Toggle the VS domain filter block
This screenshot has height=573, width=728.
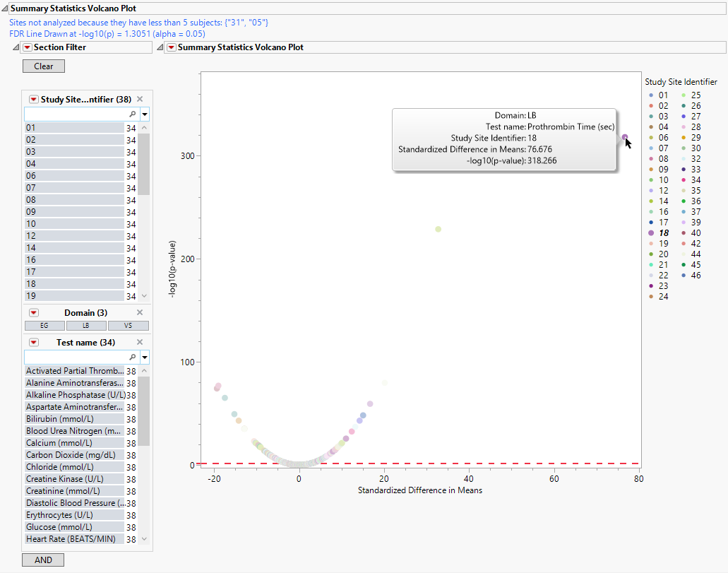pos(128,326)
